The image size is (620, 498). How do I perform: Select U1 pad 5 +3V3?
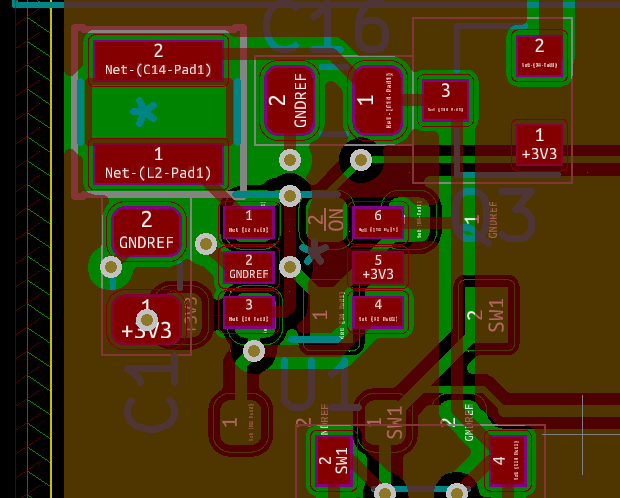point(378,267)
